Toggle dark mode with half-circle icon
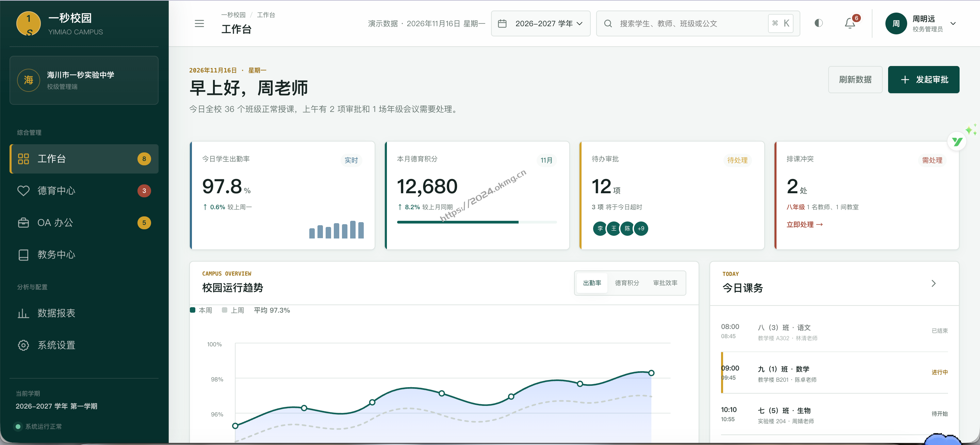 point(819,23)
